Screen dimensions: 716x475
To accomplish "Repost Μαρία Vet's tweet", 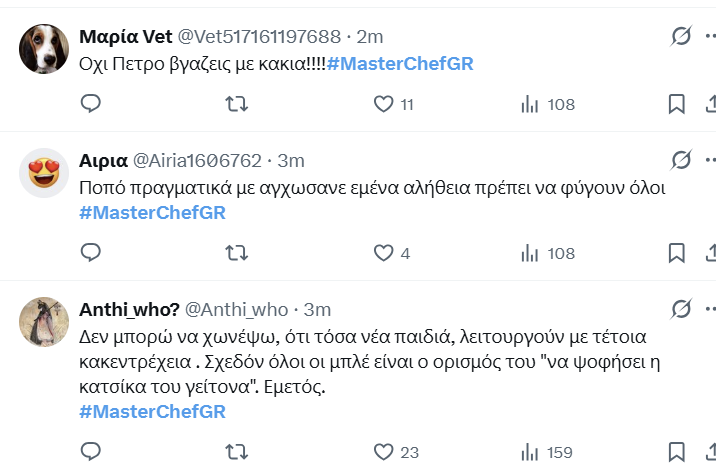I will coord(237,104).
